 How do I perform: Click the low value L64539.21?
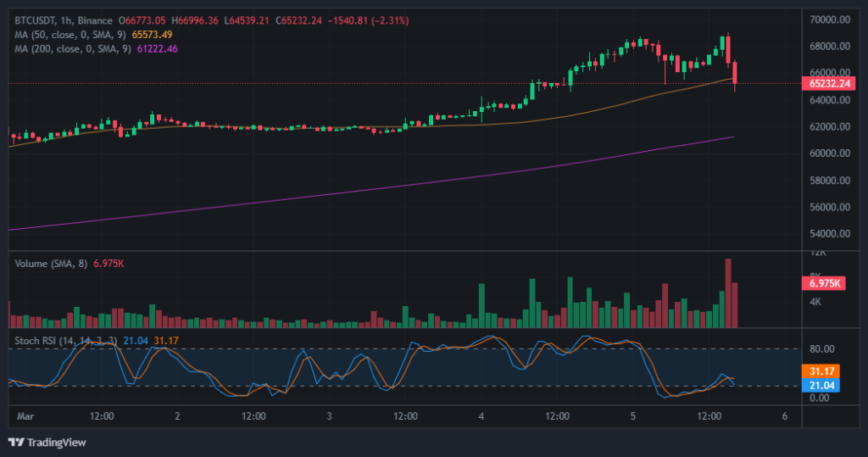click(247, 20)
